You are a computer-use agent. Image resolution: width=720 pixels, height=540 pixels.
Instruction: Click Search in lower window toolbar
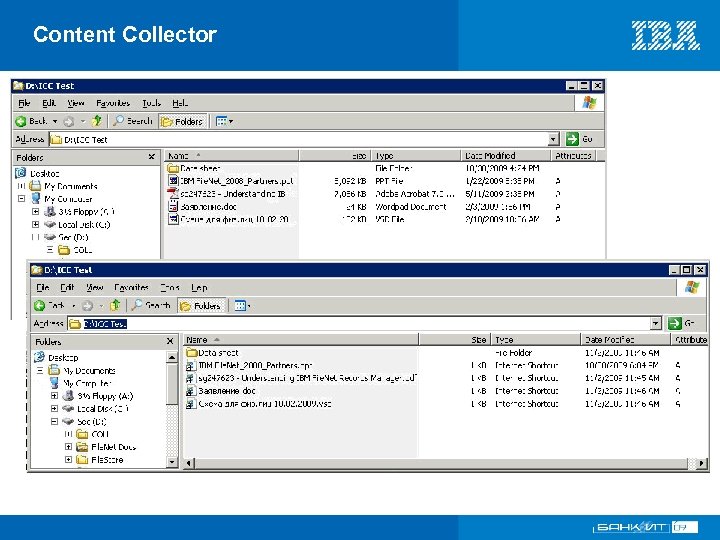(x=151, y=305)
